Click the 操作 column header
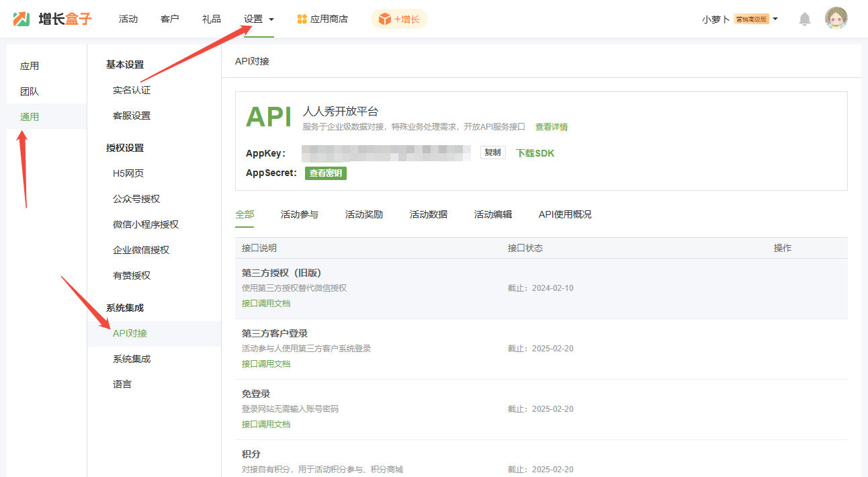The width and height of the screenshot is (868, 477). [x=783, y=248]
